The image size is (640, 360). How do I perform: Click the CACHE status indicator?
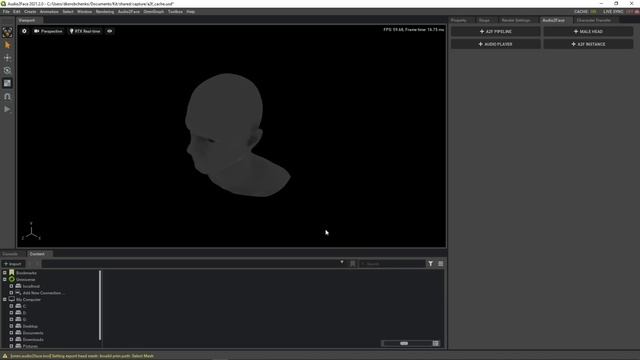click(585, 11)
